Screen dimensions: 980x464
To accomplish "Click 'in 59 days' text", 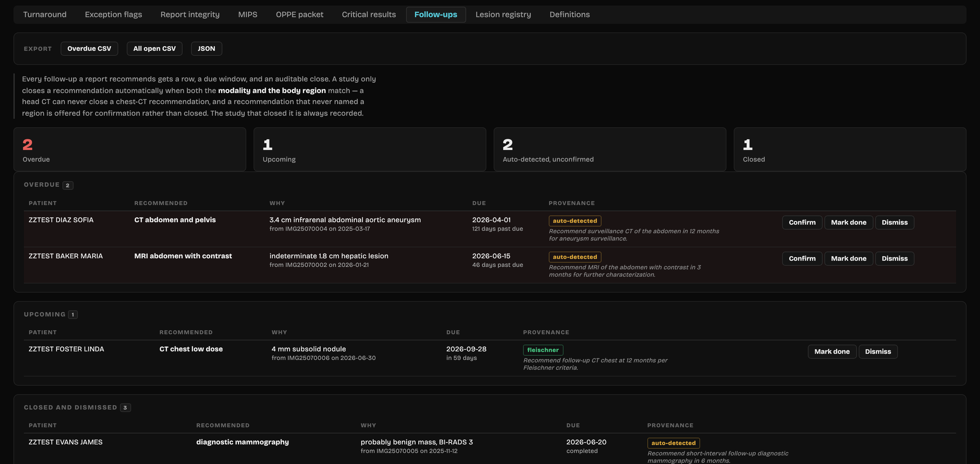I will [x=461, y=358].
